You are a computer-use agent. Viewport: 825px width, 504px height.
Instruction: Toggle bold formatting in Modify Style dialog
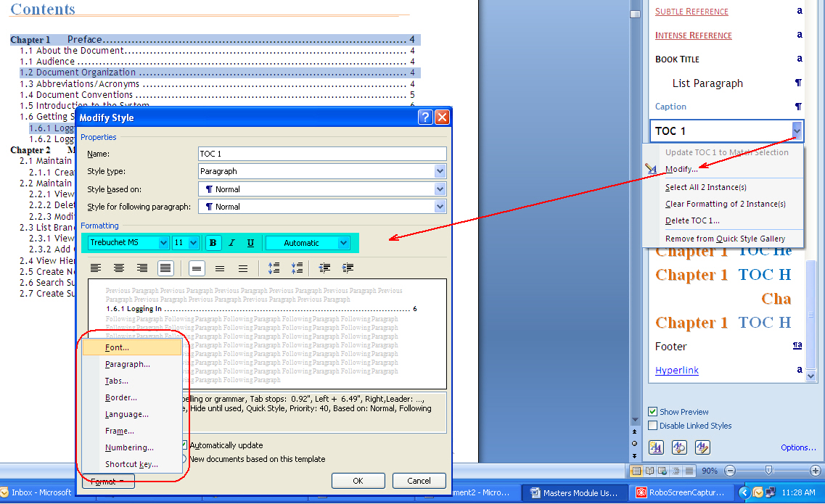click(213, 242)
